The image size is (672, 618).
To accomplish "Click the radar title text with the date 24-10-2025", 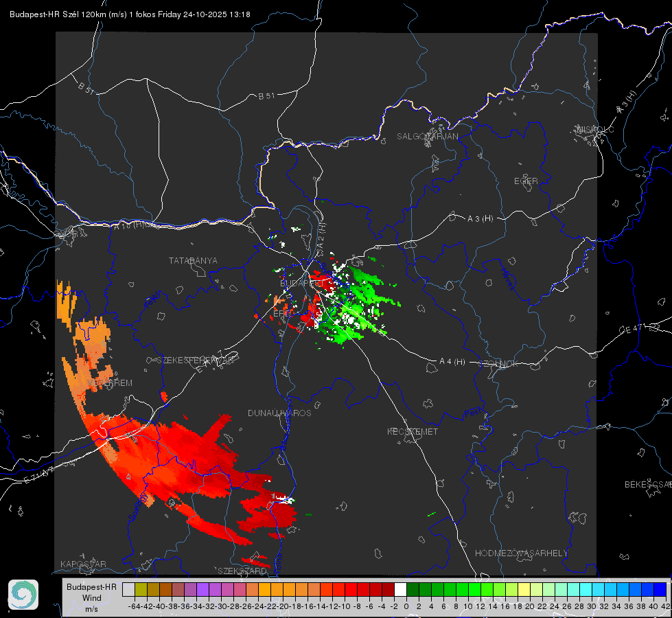I will (x=130, y=14).
